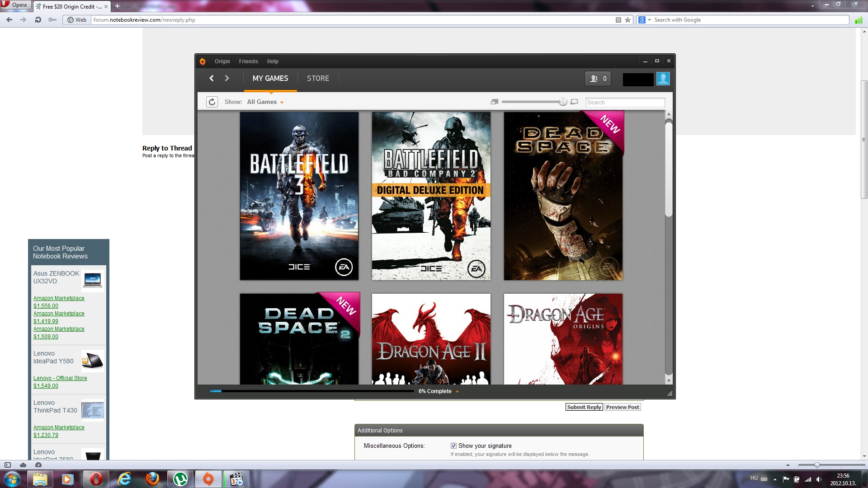The height and width of the screenshot is (488, 868).
Task: Close the Free $20 Origin Credit tab
Action: coord(106,6)
